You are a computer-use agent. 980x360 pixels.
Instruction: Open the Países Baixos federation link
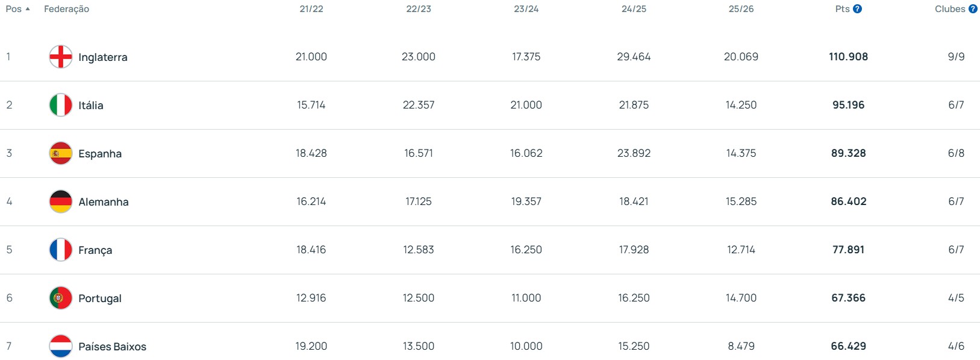click(x=112, y=347)
